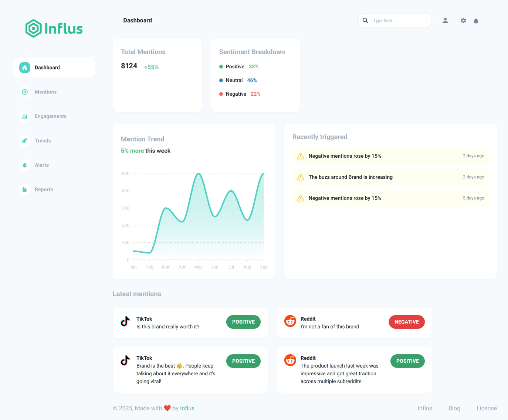
Task: Open settings gear icon in header
Action: [x=463, y=21]
